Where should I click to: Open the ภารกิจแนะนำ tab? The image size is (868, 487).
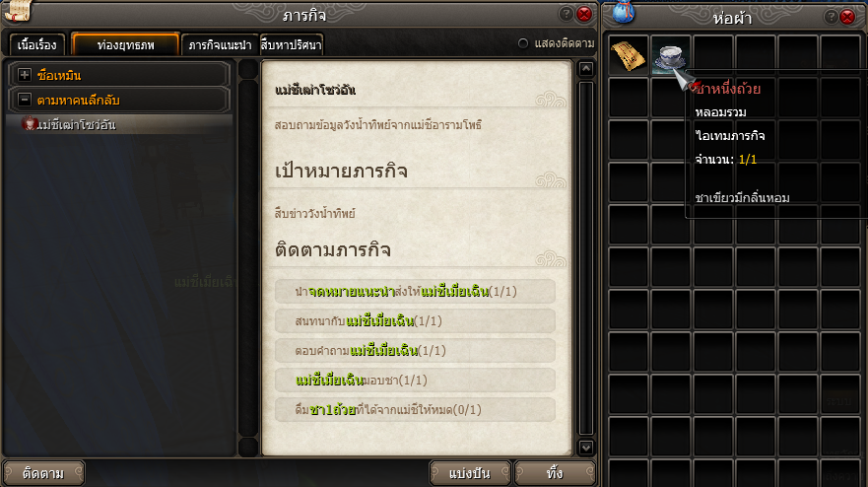click(x=220, y=45)
